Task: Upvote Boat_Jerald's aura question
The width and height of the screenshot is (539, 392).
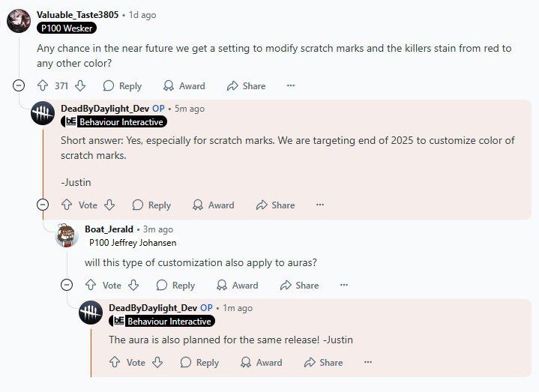Action: point(91,285)
